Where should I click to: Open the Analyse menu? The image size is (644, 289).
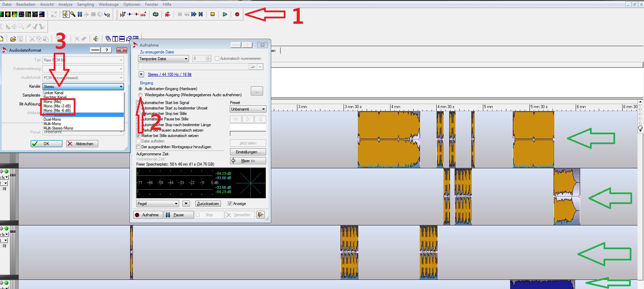(65, 4)
